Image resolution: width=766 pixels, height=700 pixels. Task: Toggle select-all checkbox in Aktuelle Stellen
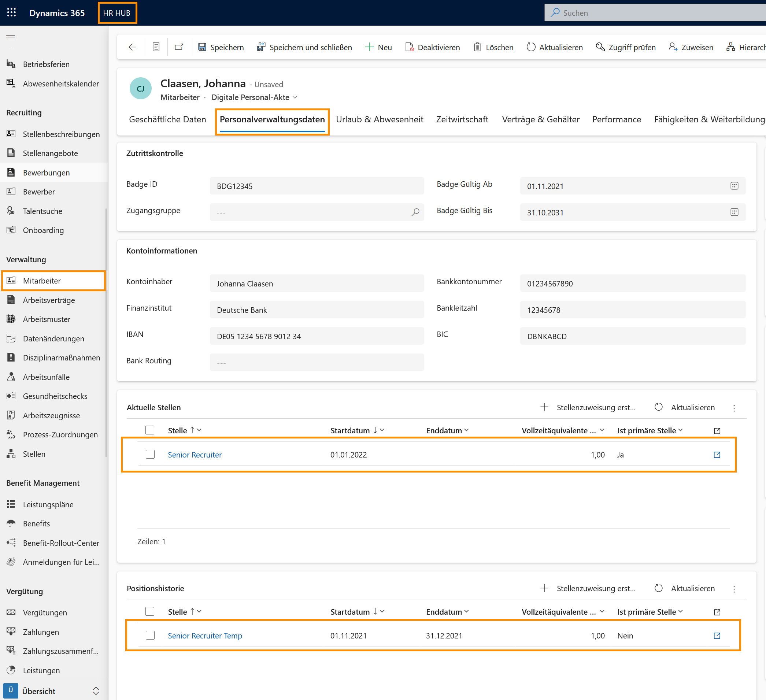point(150,430)
